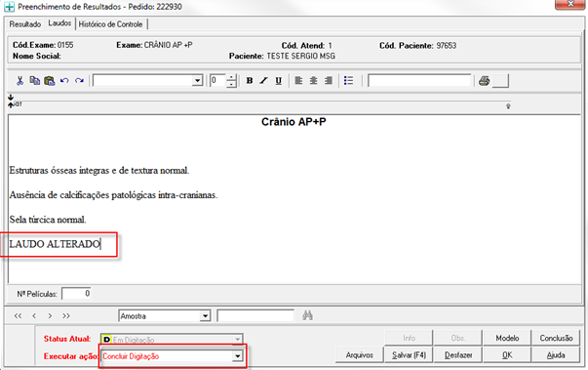The width and height of the screenshot is (588, 370).
Task: Click the 'Estruturas ósseas íntegras' line
Action: tap(99, 171)
